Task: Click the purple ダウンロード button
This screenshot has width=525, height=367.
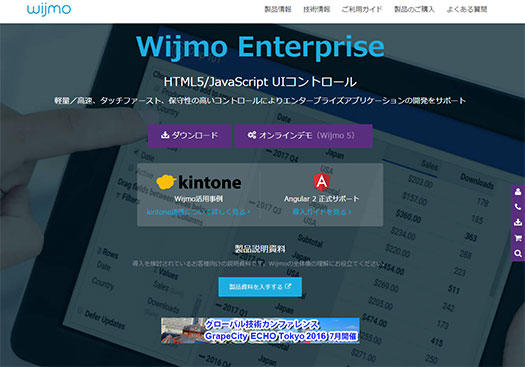Action: tap(190, 136)
